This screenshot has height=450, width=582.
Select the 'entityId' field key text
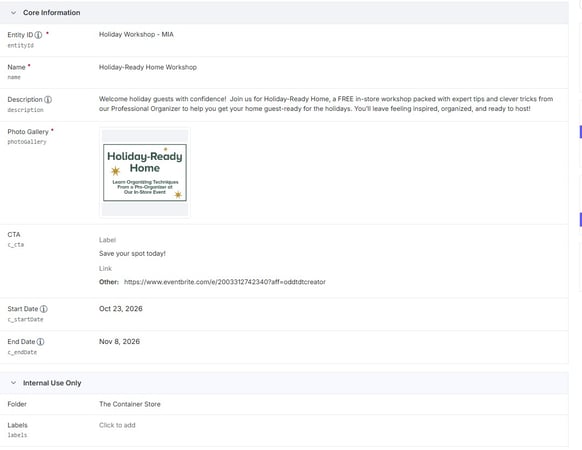click(20, 45)
